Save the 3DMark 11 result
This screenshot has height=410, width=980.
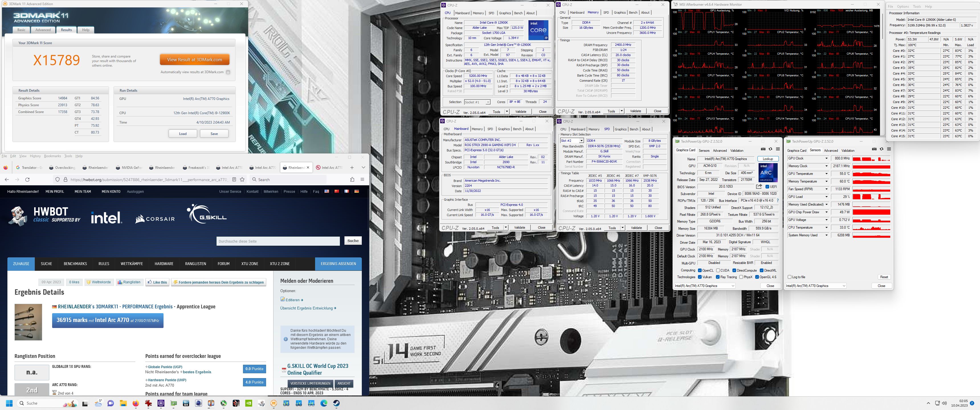click(x=214, y=134)
